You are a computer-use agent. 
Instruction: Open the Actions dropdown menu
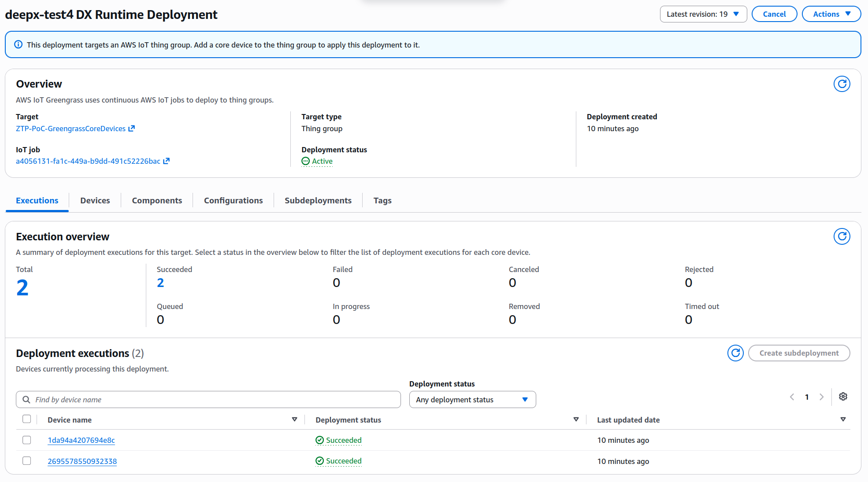831,14
